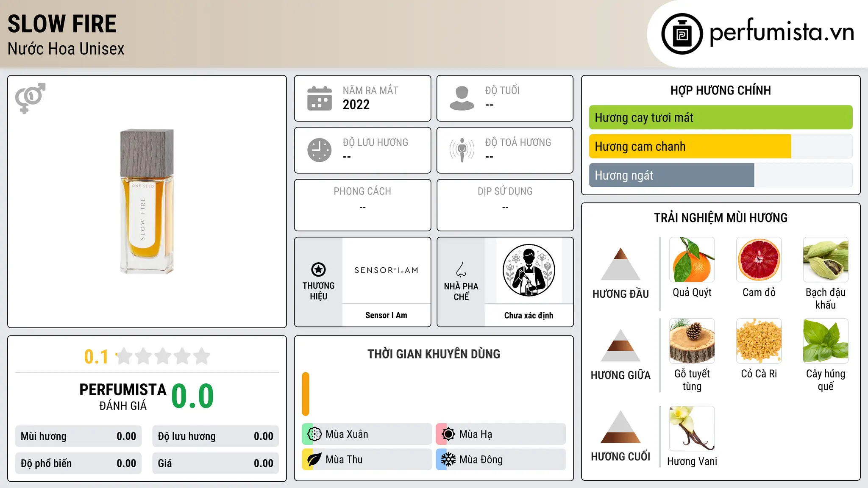Click the release year 2022
The width and height of the screenshot is (868, 488).
pos(356,105)
